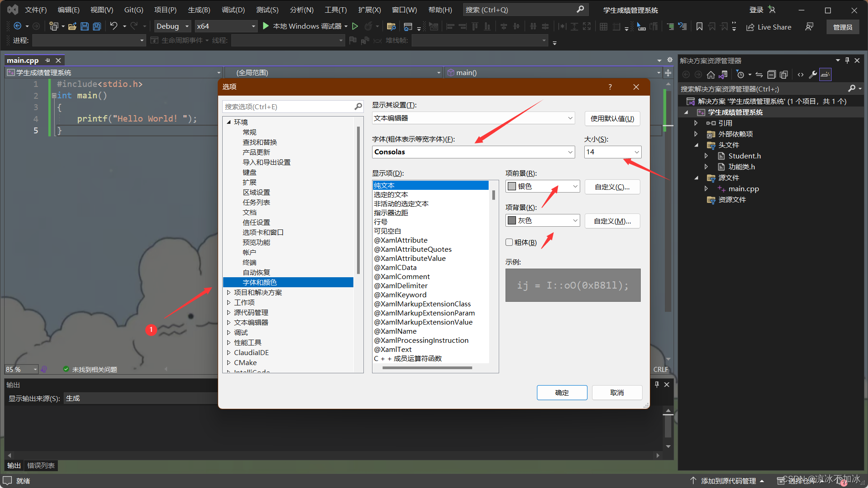Image resolution: width=868 pixels, height=488 pixels.
Task: Click the Find in Files folder-search icon
Action: pyautogui.click(x=391, y=26)
